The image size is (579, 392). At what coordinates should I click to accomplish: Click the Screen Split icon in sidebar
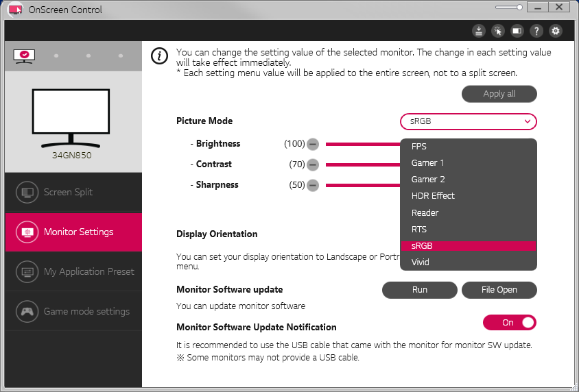click(27, 192)
